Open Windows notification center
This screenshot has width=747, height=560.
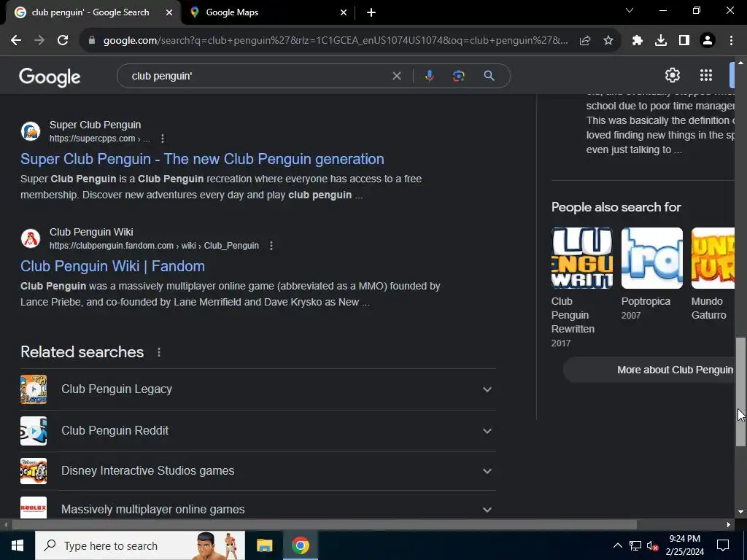[x=723, y=545]
